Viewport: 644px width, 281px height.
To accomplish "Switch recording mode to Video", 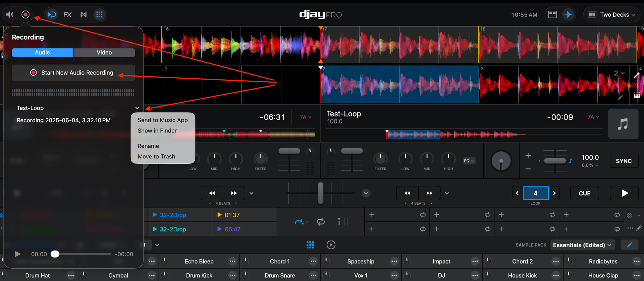I will tap(104, 53).
